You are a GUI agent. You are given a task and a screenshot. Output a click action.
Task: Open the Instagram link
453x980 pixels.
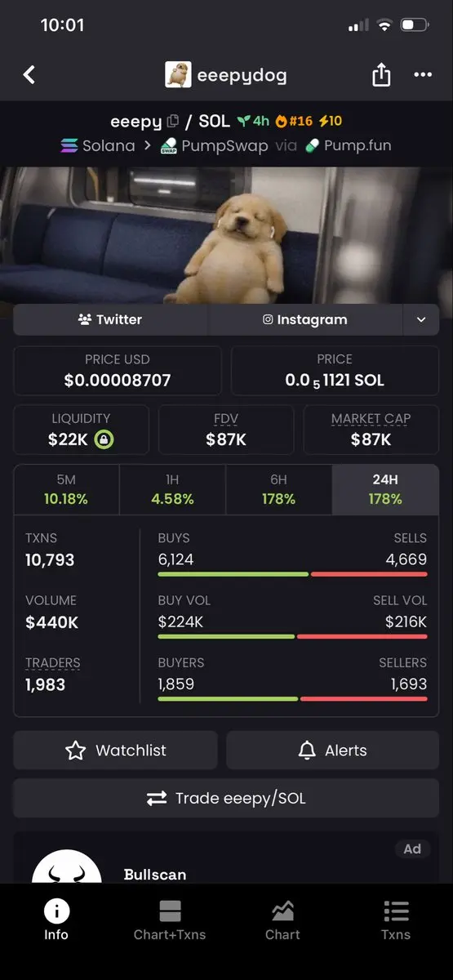[x=305, y=320]
